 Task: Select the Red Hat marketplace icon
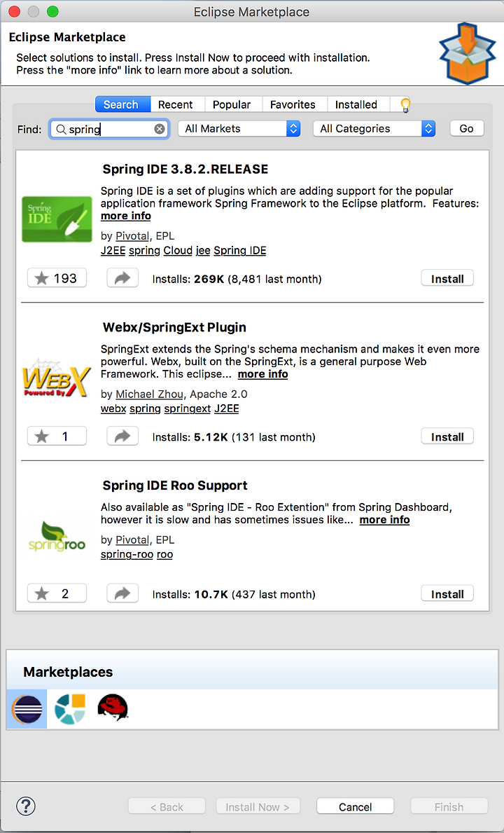tap(113, 708)
